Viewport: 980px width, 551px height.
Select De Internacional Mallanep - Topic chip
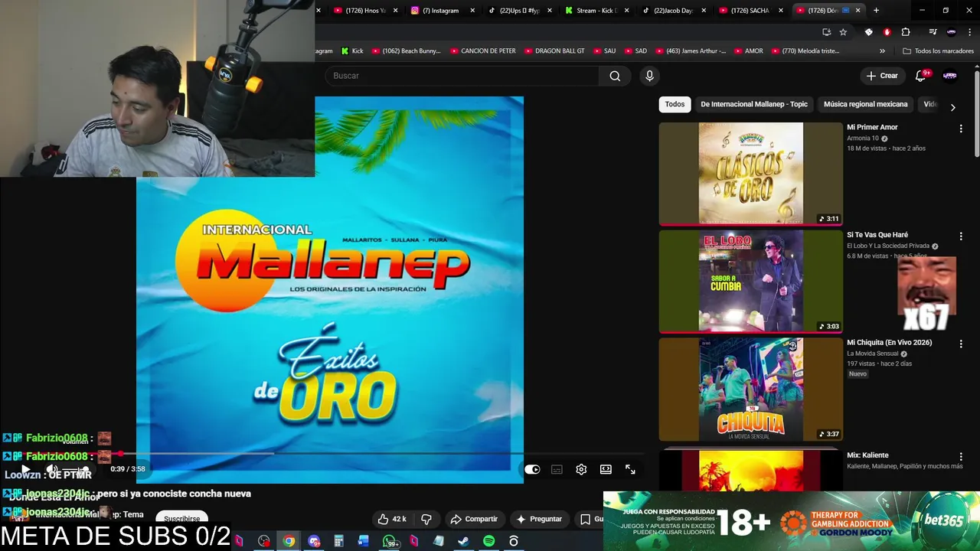pos(754,104)
